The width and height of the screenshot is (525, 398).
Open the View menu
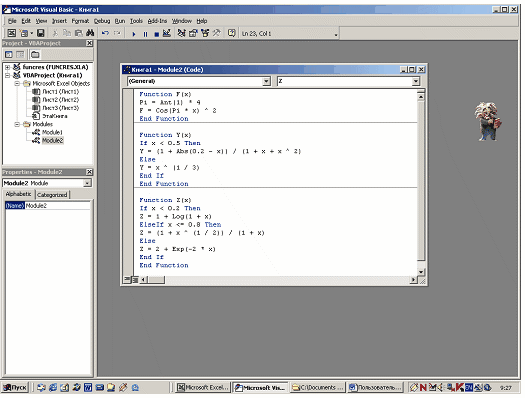point(41,21)
